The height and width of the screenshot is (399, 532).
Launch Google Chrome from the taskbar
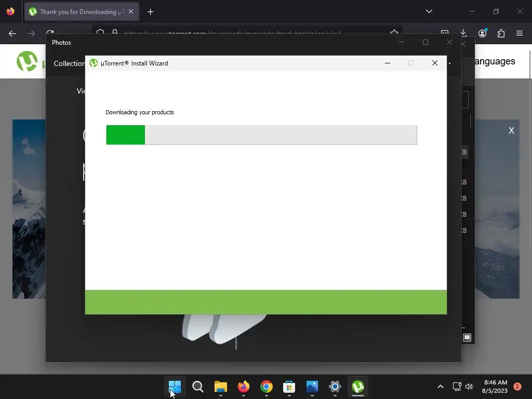coord(267,387)
